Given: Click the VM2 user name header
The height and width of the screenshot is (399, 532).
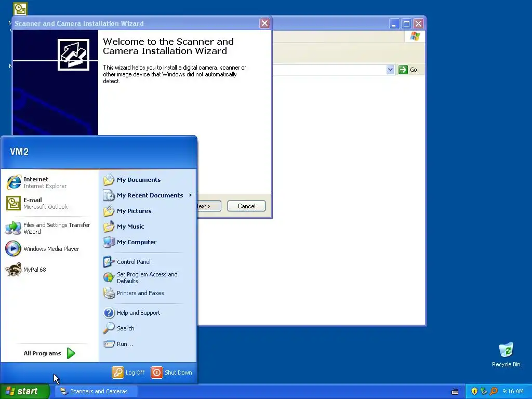Looking at the screenshot, I should pos(19,152).
